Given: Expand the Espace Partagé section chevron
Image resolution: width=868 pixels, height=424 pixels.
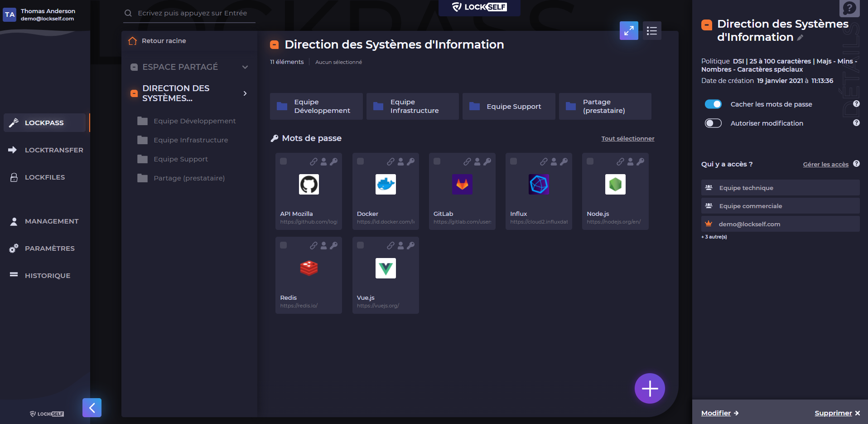Looking at the screenshot, I should pyautogui.click(x=245, y=67).
